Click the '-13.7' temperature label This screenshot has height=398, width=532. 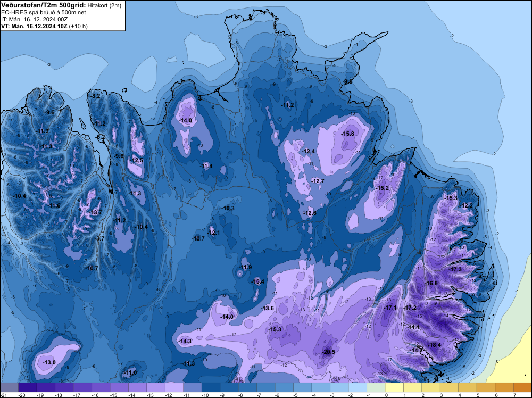95,212
